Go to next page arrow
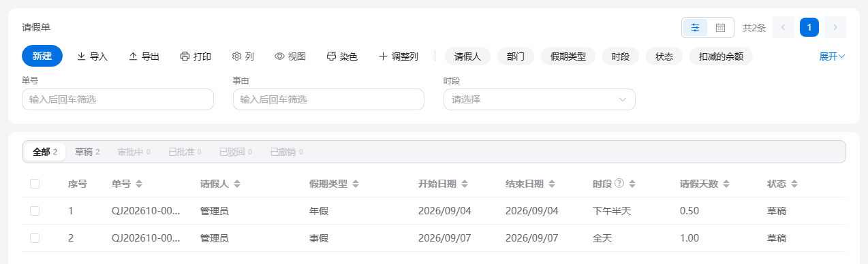 (835, 27)
